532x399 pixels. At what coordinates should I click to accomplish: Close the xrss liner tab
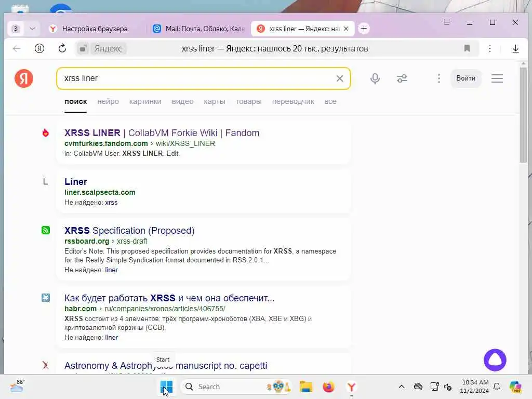tap(345, 29)
